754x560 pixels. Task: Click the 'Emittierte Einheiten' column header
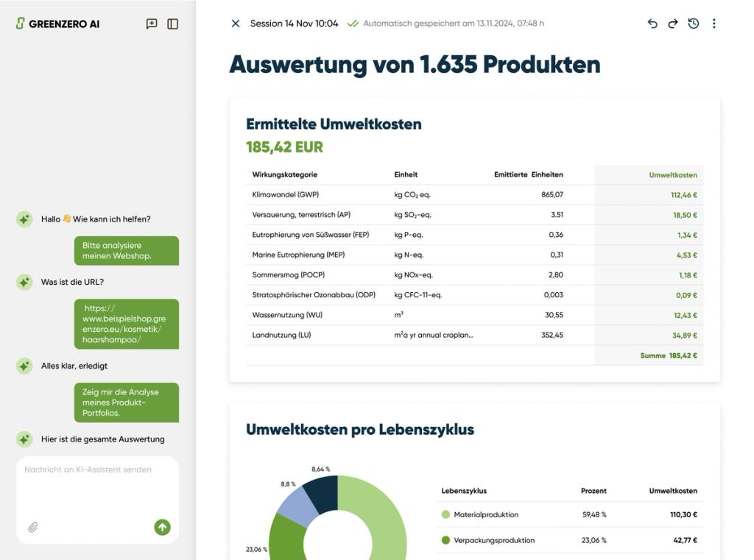click(x=529, y=174)
